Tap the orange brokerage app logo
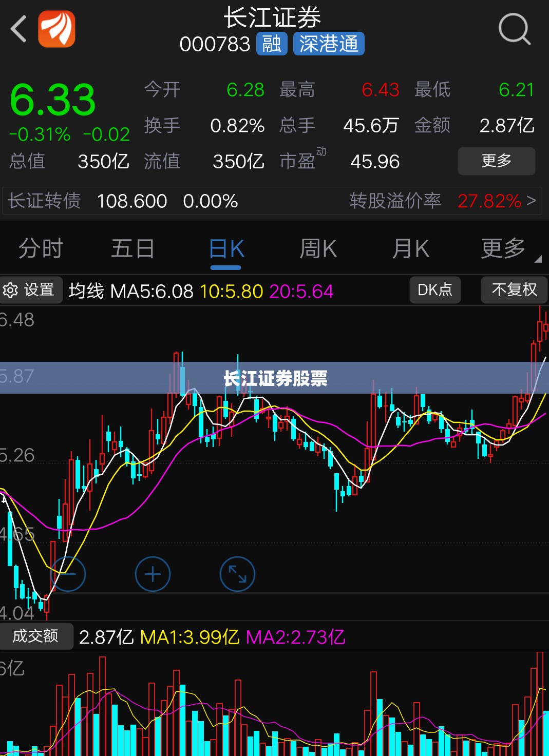Screen dimensions: 549x756 coord(56,29)
